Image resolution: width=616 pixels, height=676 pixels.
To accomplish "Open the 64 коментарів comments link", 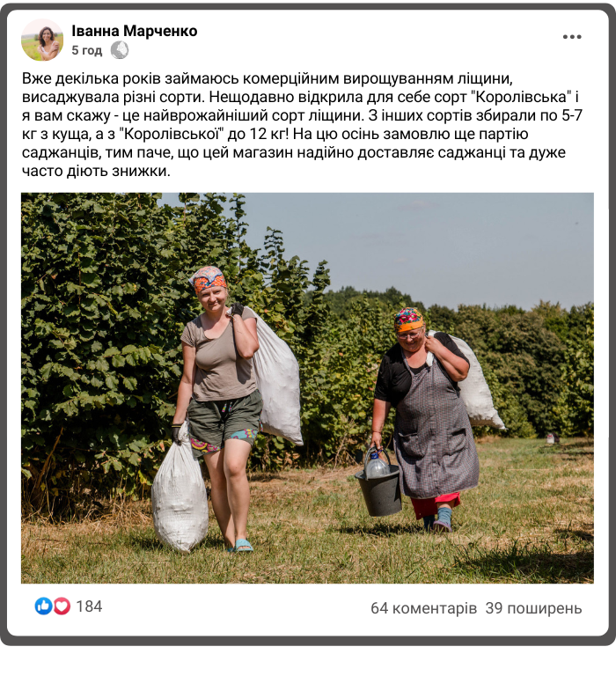I will (424, 608).
